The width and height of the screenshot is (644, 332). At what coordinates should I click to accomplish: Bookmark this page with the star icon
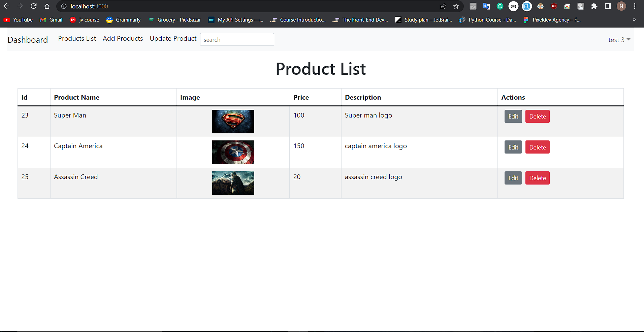point(456,6)
